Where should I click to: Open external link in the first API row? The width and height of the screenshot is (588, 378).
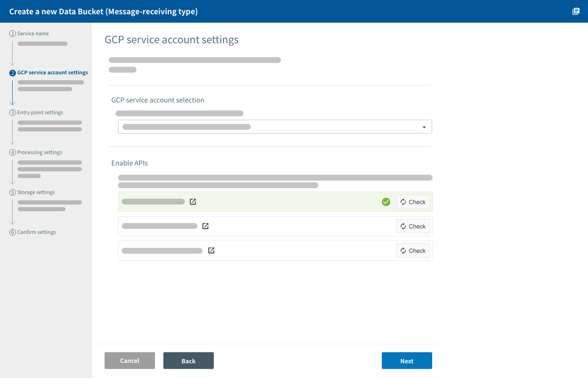(193, 202)
